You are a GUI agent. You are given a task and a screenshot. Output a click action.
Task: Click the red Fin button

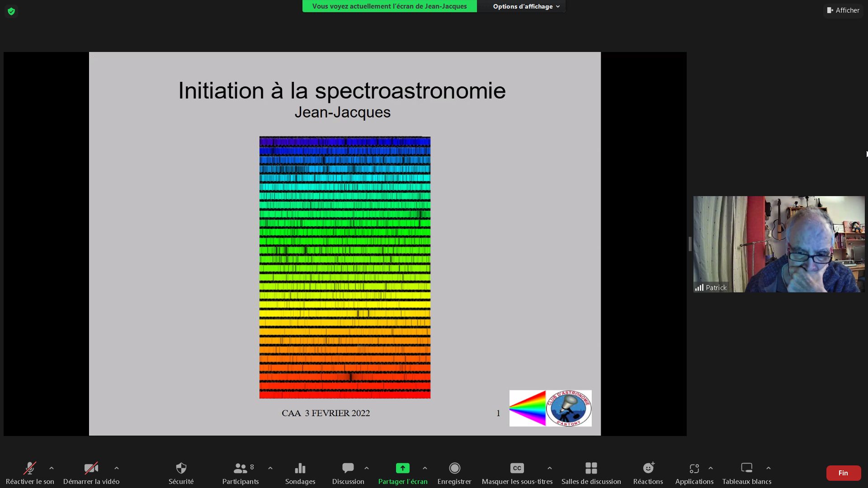(x=844, y=473)
